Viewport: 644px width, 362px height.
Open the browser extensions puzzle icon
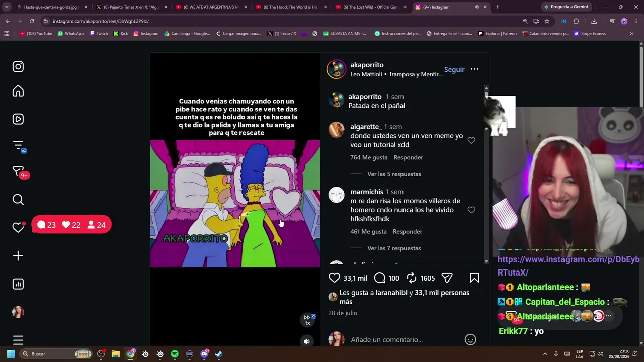pos(576,21)
